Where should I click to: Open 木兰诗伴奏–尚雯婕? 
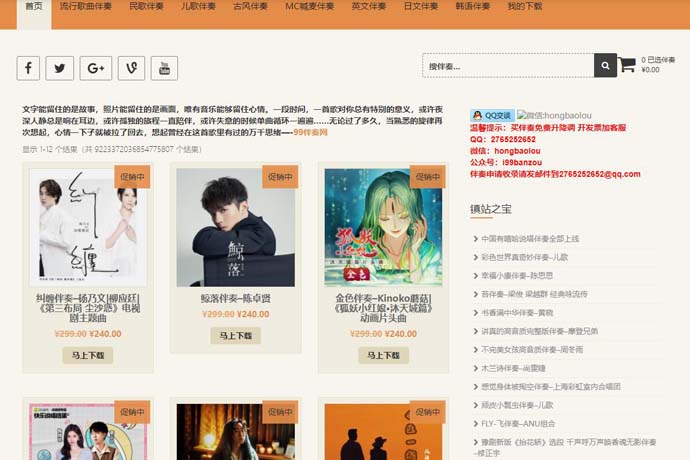coord(514,368)
